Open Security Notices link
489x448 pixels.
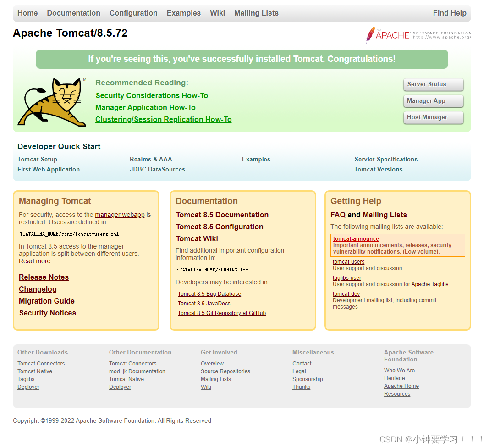47,313
